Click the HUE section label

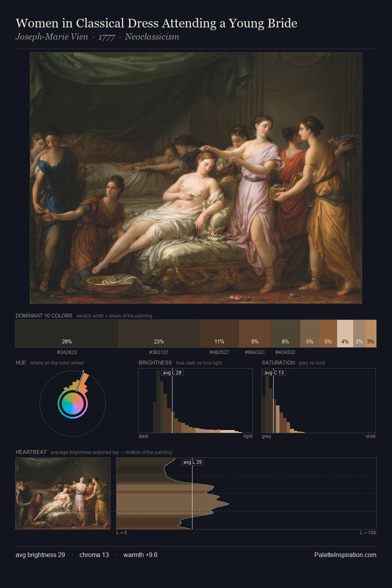[x=21, y=363]
